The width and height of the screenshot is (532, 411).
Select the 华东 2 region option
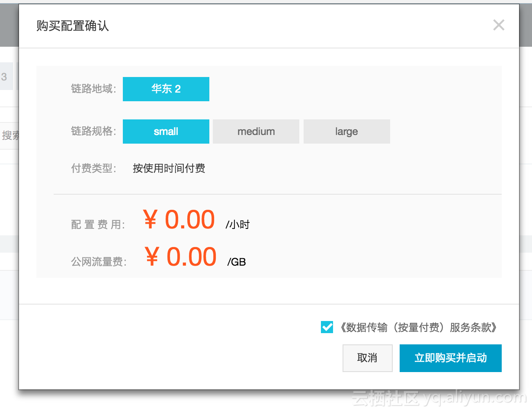pyautogui.click(x=166, y=89)
